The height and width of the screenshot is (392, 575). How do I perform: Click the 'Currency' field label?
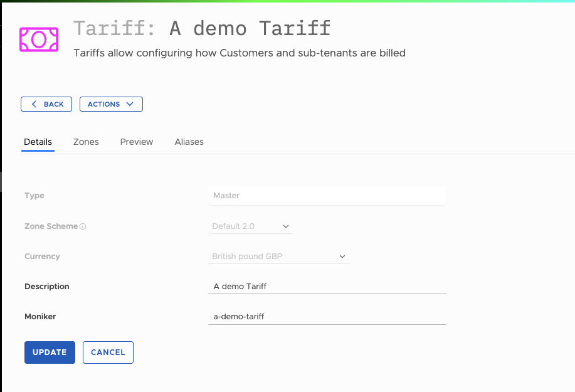coord(42,257)
